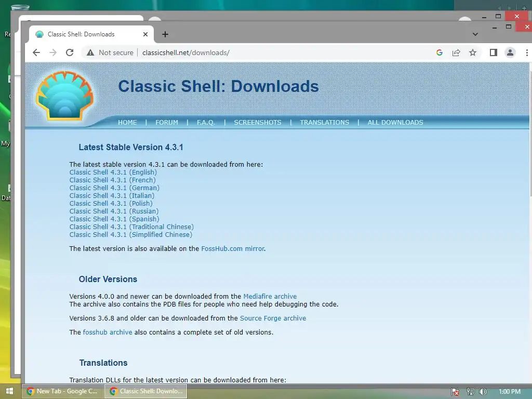532x399 pixels.
Task: Click the Latest Stable Version 4.3.1 heading
Action: coord(131,147)
